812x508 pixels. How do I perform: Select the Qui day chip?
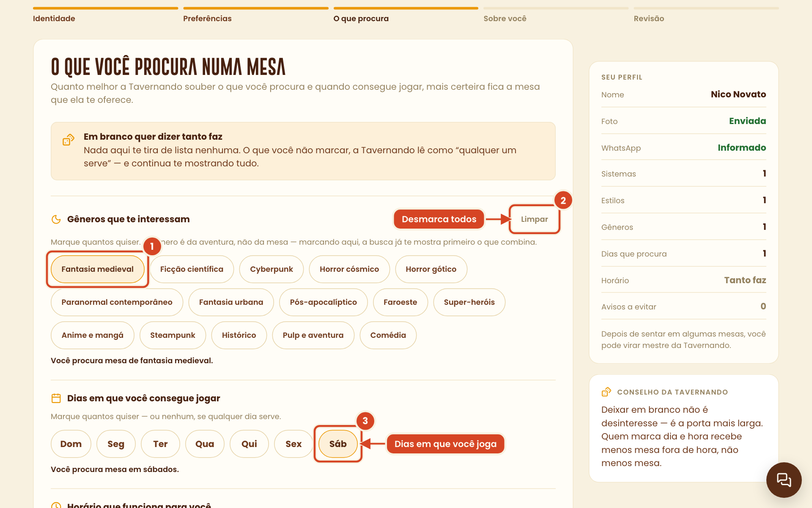249,444
